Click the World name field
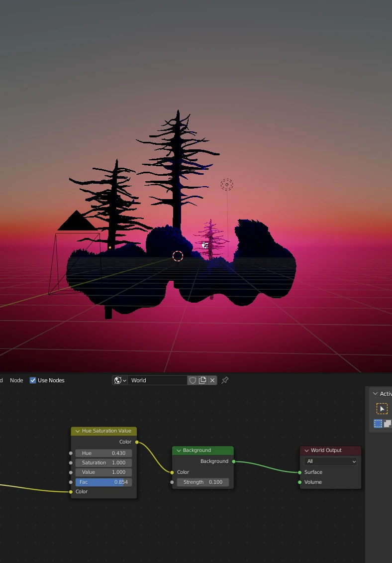Viewport: 392px width, 563px height. tap(157, 380)
